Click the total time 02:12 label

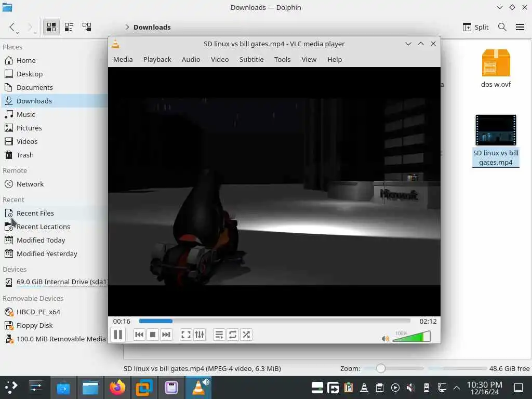[428, 321]
